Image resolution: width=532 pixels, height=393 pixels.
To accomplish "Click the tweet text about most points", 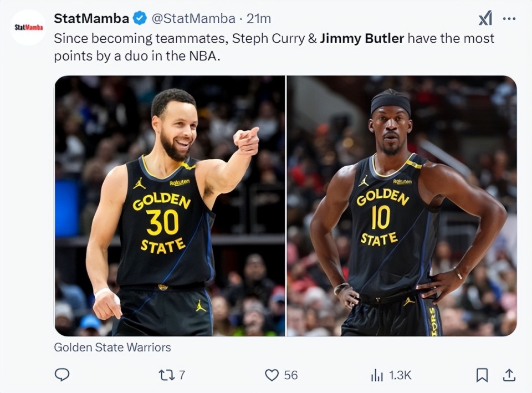I will 274,47.
